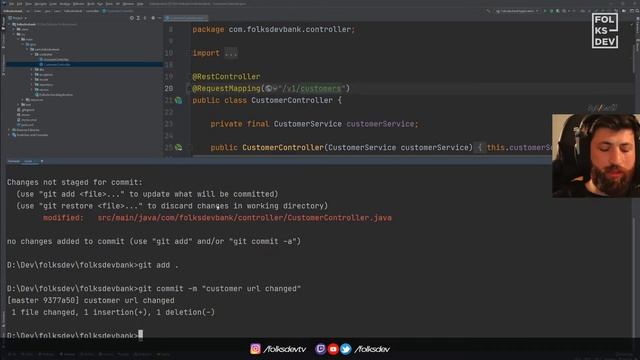The image size is (640, 360).
Task: Click "[master 9377a50] customer url changed" output
Action: click(x=91, y=300)
